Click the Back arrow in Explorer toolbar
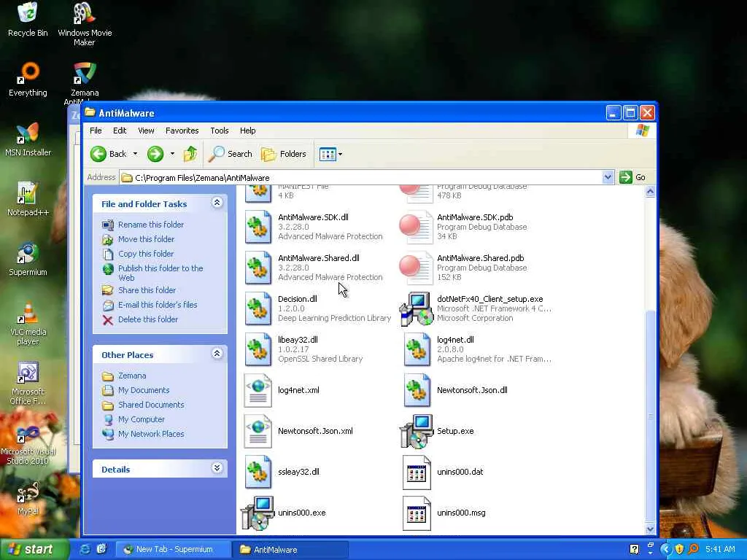747x560 pixels. click(109, 154)
